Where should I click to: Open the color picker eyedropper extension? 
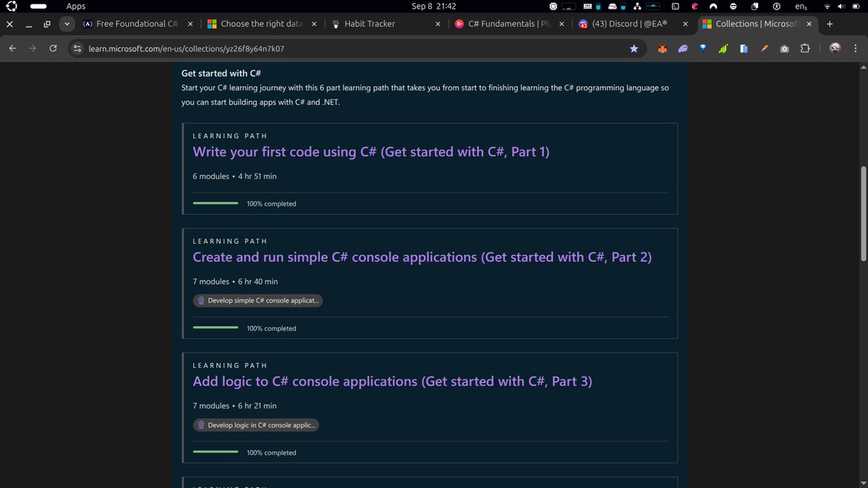click(764, 48)
